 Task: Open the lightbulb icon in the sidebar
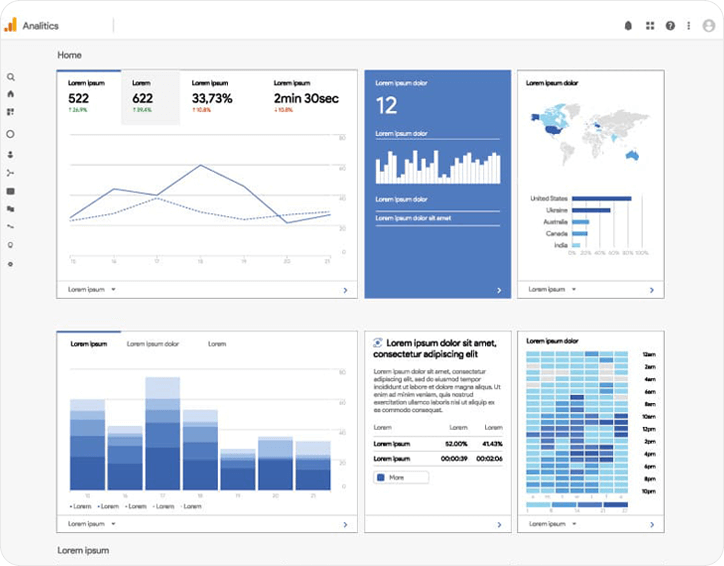point(11,245)
